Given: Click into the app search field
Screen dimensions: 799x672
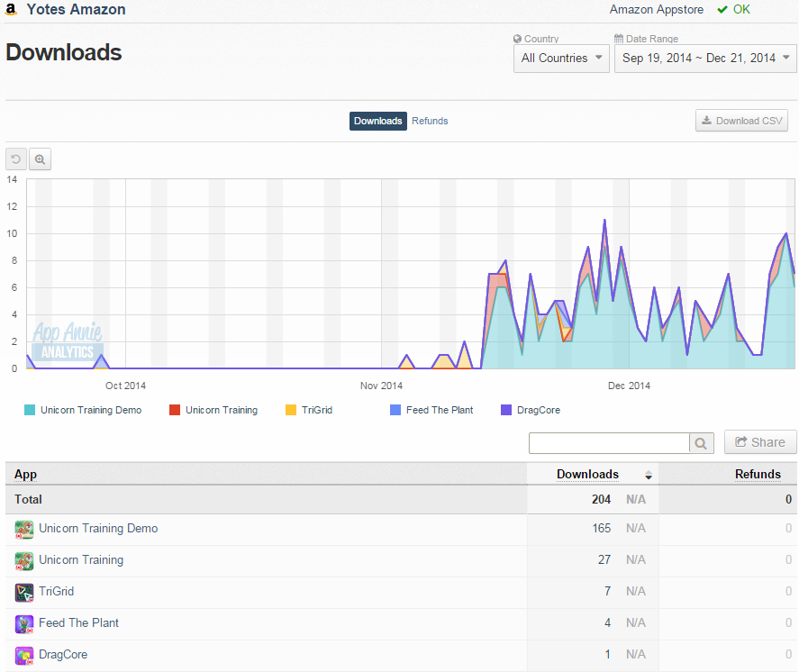Looking at the screenshot, I should (610, 443).
